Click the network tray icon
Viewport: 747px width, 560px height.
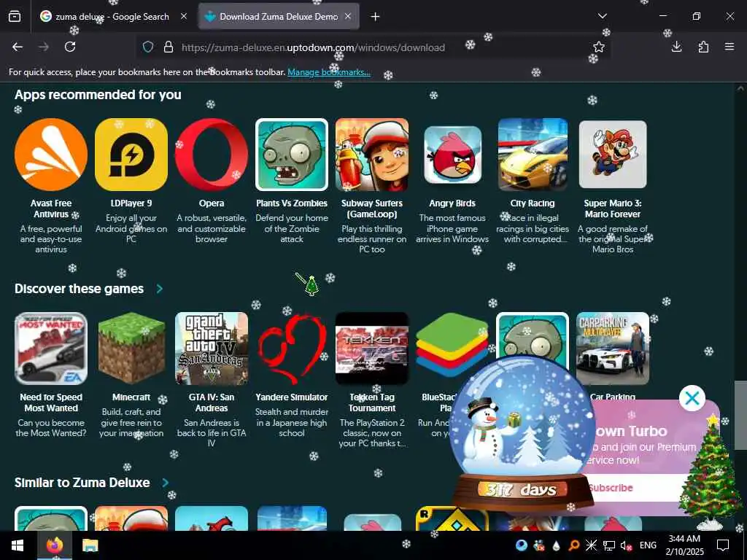[x=609, y=545]
